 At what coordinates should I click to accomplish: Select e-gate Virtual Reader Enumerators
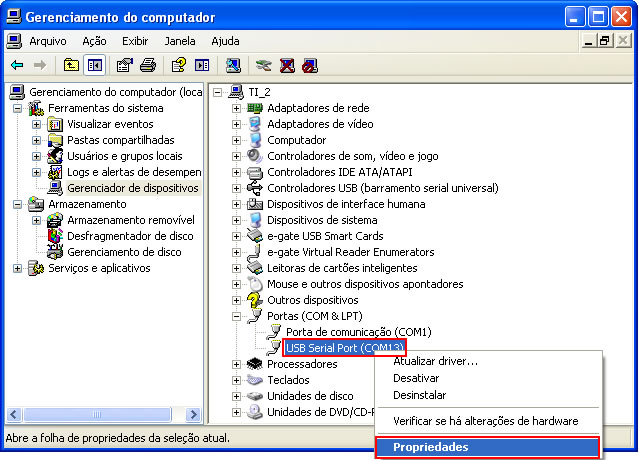pos(351,252)
